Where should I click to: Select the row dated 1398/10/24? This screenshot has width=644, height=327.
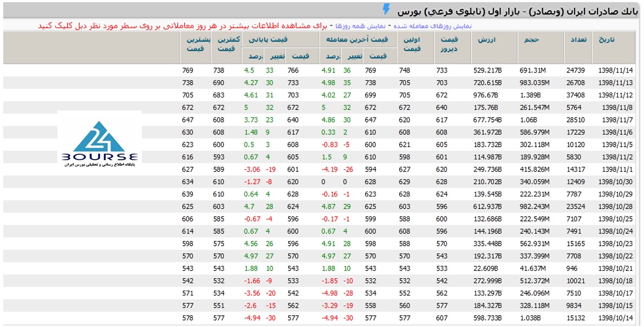[x=320, y=231]
